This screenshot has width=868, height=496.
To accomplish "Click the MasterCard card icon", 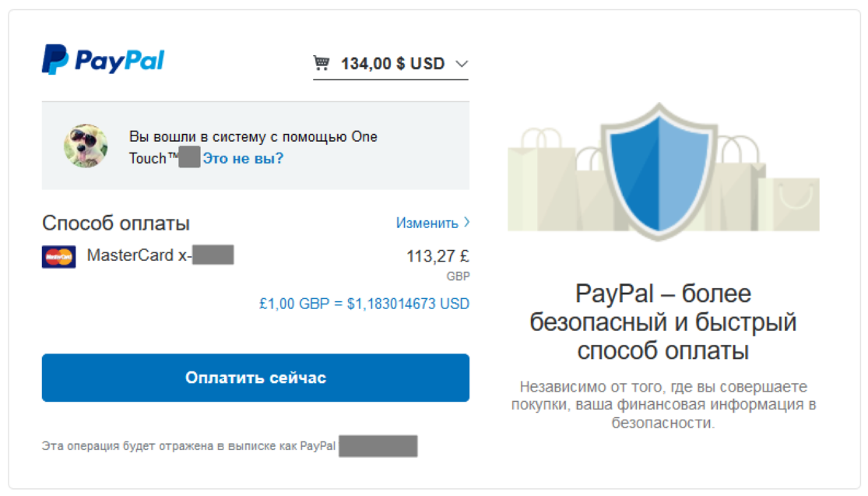I will coord(58,256).
